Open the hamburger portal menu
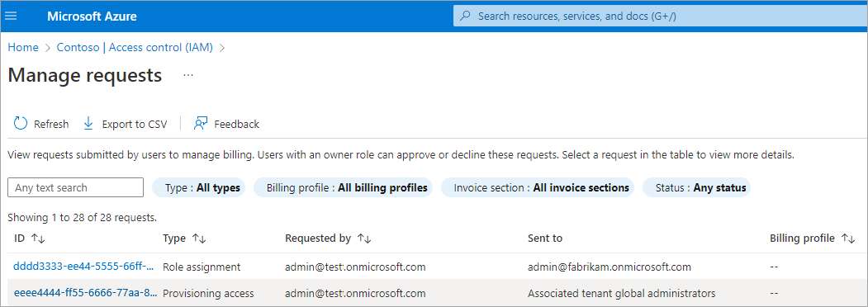This screenshot has width=868, height=307. click(x=11, y=16)
